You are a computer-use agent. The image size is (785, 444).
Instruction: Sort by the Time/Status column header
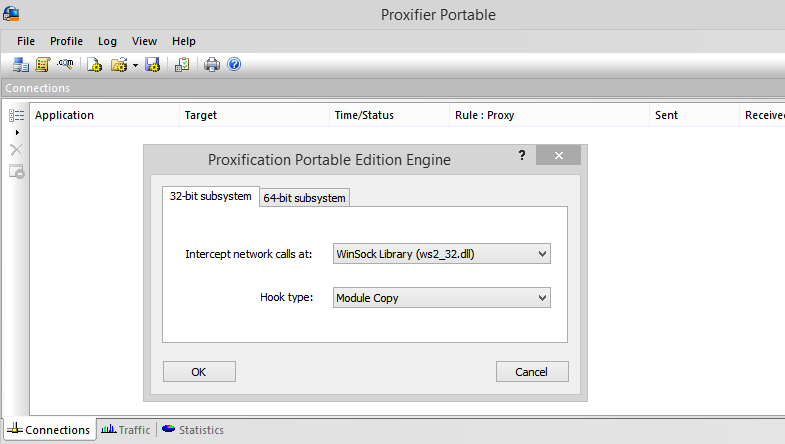[x=389, y=115]
